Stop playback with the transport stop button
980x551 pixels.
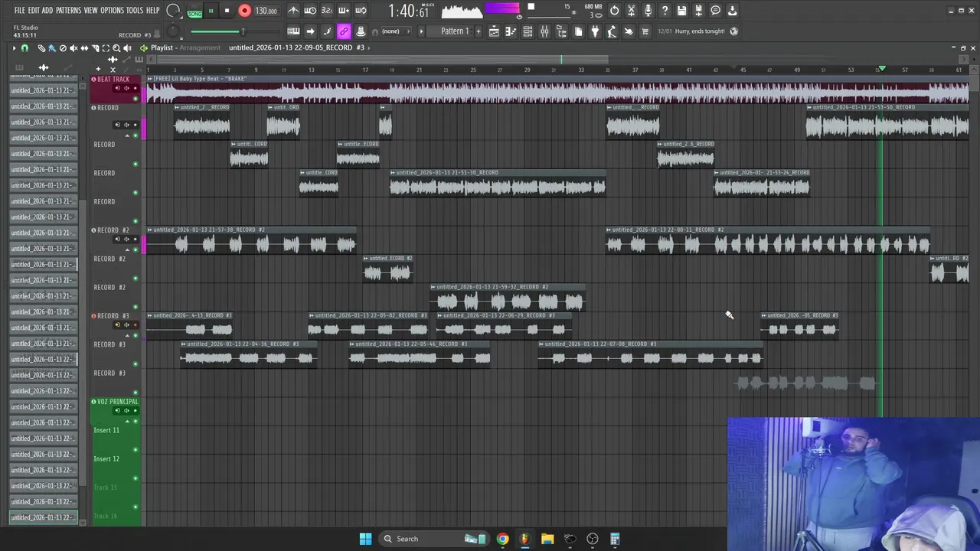[227, 11]
